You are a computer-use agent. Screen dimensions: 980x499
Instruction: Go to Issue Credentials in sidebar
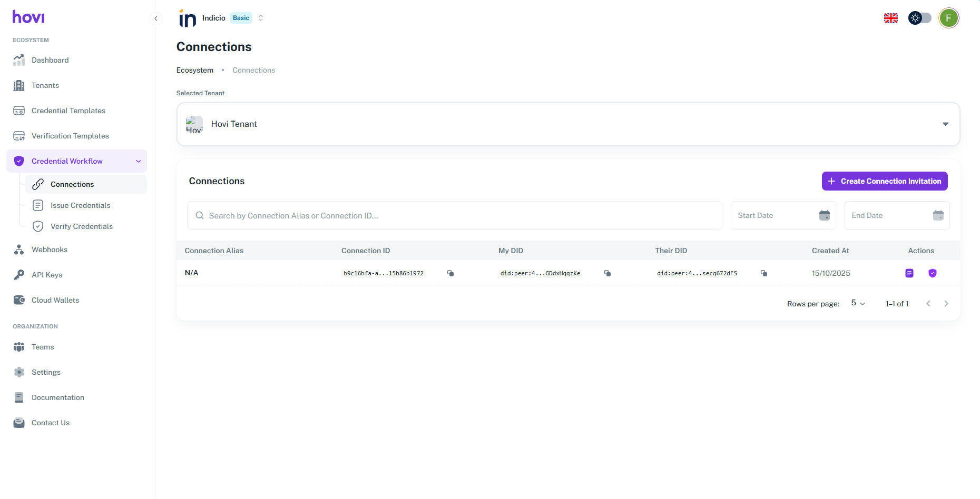(x=80, y=205)
